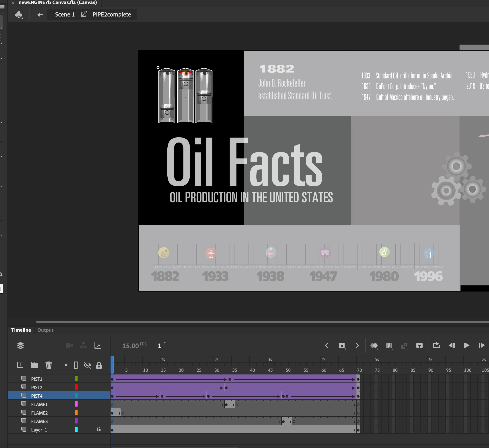Click the Play button in timeline
The width and height of the screenshot is (489, 448).
pyautogui.click(x=466, y=345)
